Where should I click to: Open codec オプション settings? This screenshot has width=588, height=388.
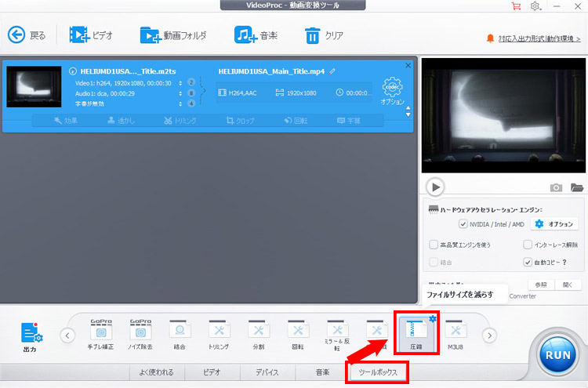click(x=392, y=91)
